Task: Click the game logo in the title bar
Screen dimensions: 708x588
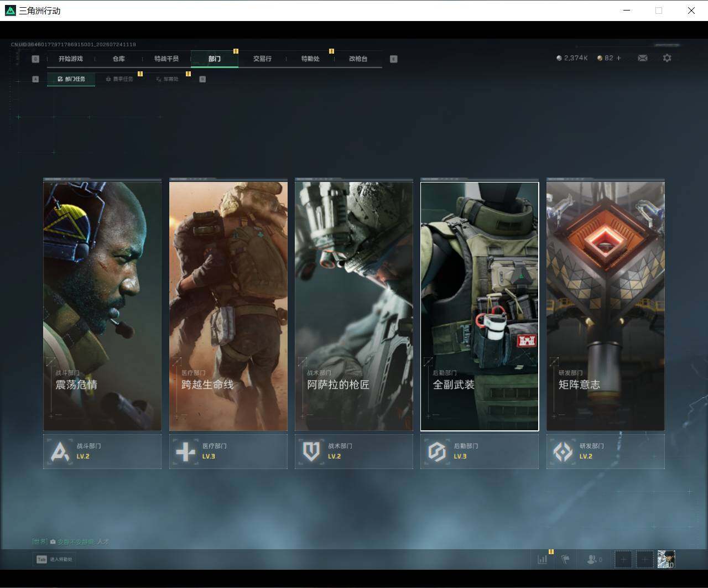Action: pyautogui.click(x=10, y=11)
